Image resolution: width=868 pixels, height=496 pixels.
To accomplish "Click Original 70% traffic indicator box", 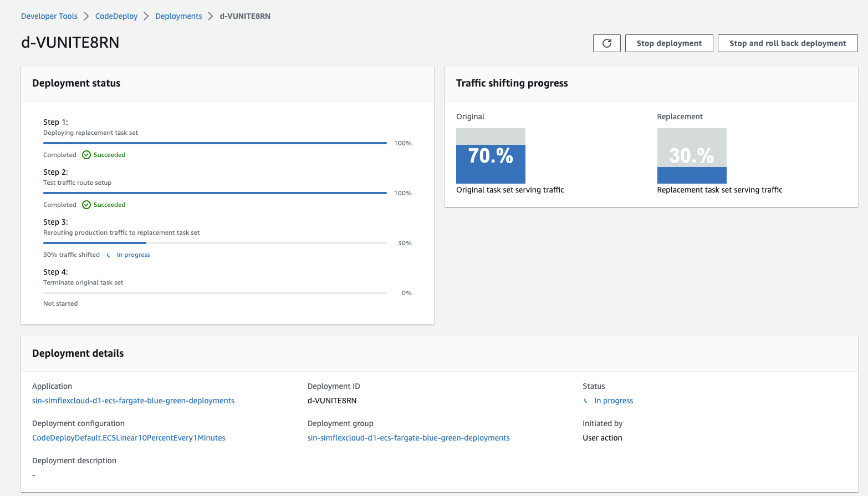I will (x=491, y=156).
